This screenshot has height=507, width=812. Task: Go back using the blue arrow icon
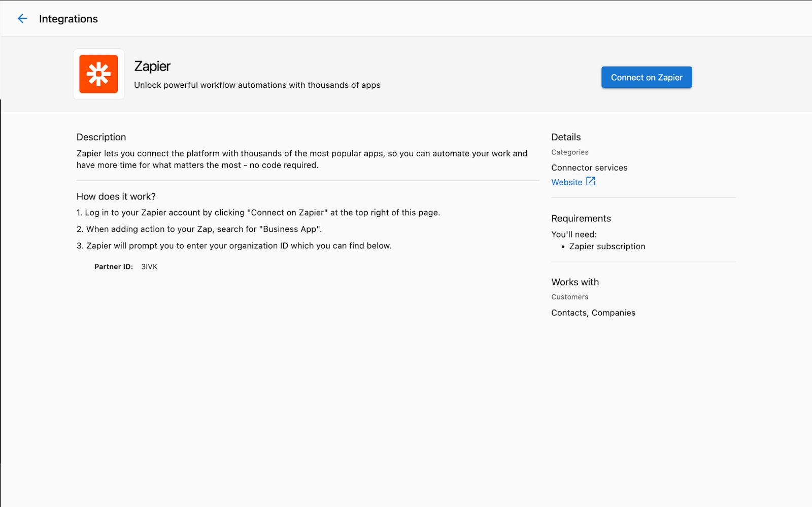pyautogui.click(x=22, y=19)
